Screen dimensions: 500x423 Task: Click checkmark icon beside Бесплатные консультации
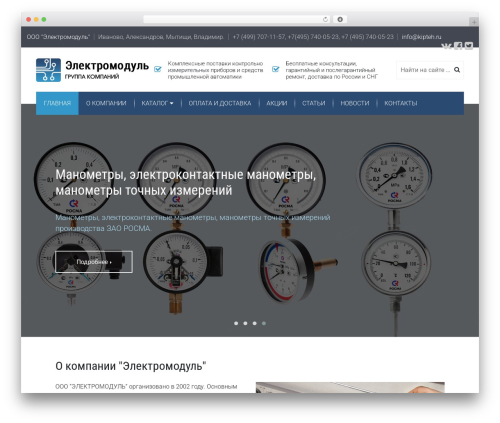pyautogui.click(x=275, y=69)
